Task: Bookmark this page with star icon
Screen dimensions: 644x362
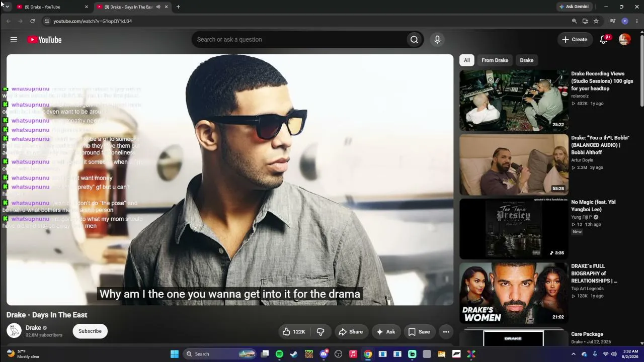Action: tap(596, 21)
